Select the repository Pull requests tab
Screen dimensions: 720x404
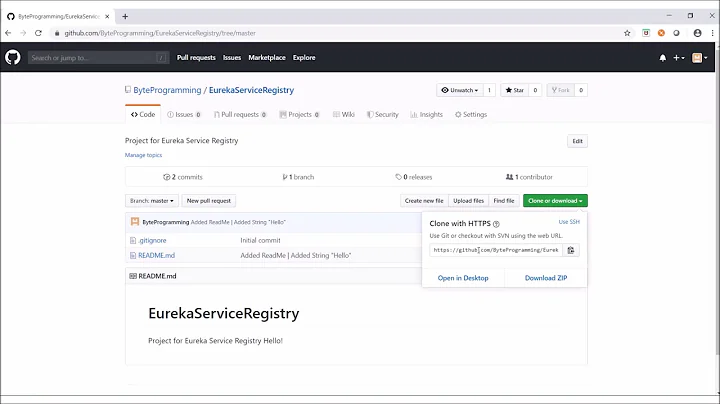(x=240, y=114)
